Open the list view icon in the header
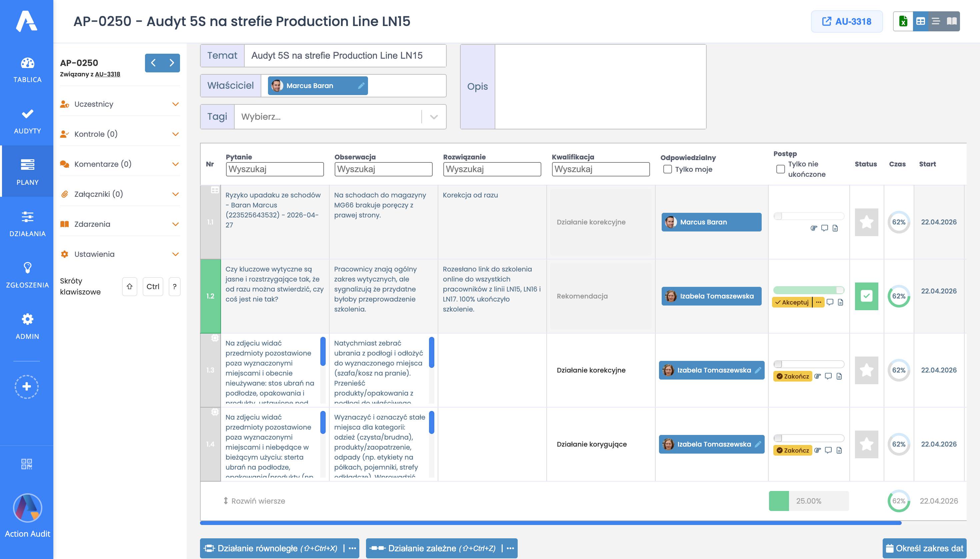Screen dimensions: 980x559 [x=936, y=21]
